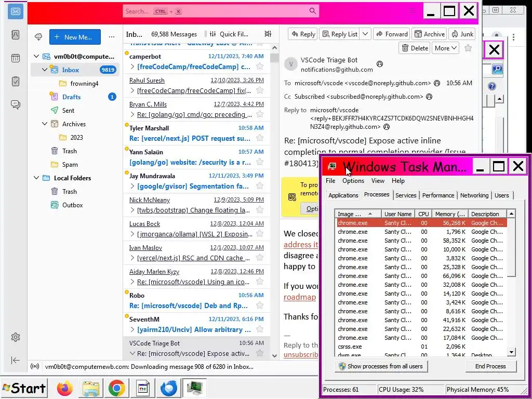This screenshot has width=532, height=399.
Task: Switch to the Performance tab
Action: pyautogui.click(x=438, y=195)
